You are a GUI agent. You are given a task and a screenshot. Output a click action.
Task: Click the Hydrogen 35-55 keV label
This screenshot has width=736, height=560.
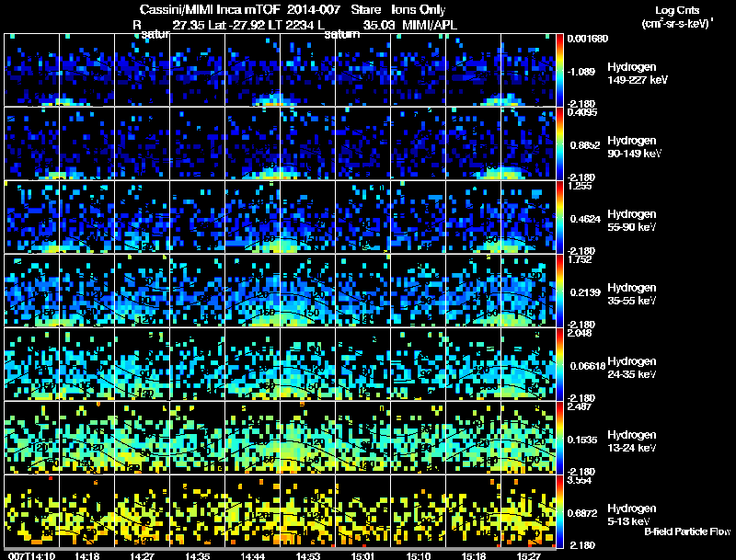pos(632,294)
